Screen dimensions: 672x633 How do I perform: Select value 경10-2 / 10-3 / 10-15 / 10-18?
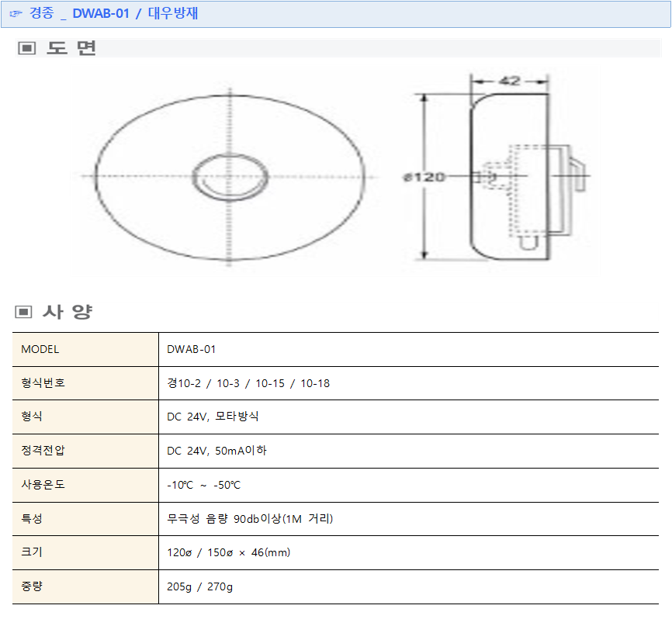248,383
